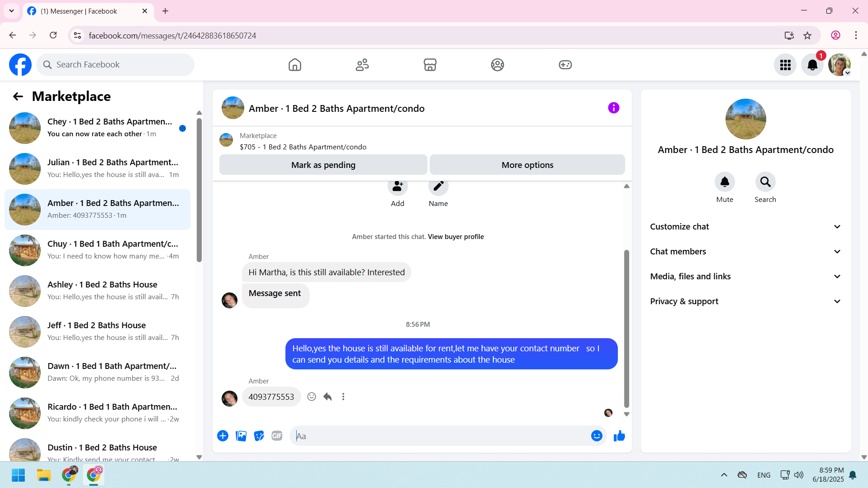Click the message input box
This screenshot has height=488, width=868.
click(x=441, y=436)
